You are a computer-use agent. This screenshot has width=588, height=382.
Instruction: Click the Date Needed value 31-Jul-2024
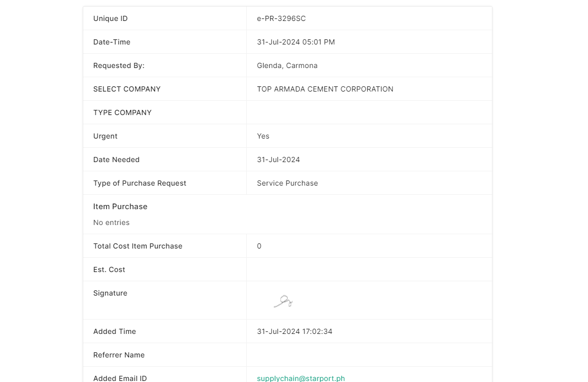pyautogui.click(x=278, y=160)
